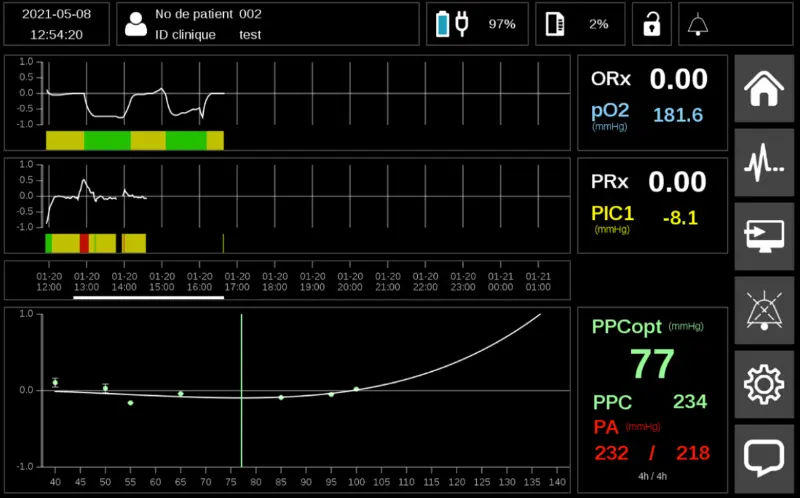The image size is (800, 498).
Task: Click the alarm bell in top bar
Action: [698, 24]
